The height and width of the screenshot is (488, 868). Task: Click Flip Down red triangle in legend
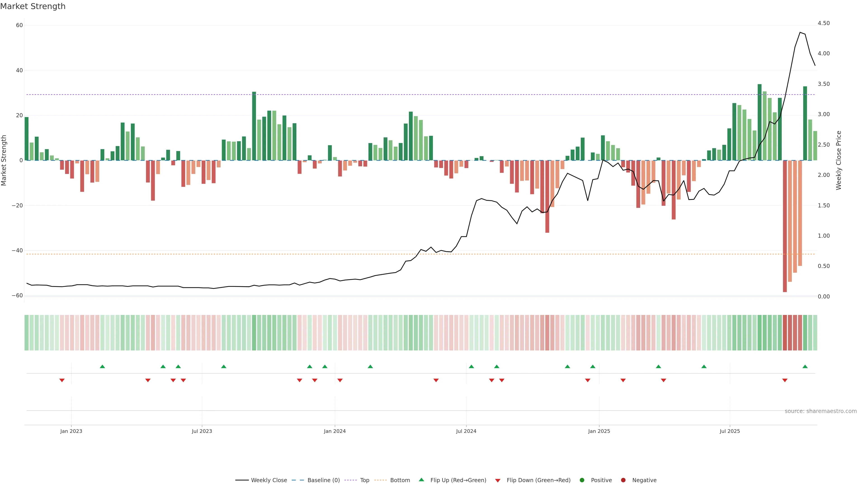(x=498, y=481)
